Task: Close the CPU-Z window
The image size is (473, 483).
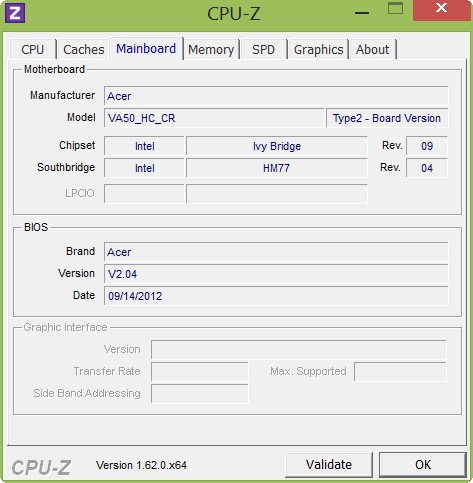Action: (442, 10)
